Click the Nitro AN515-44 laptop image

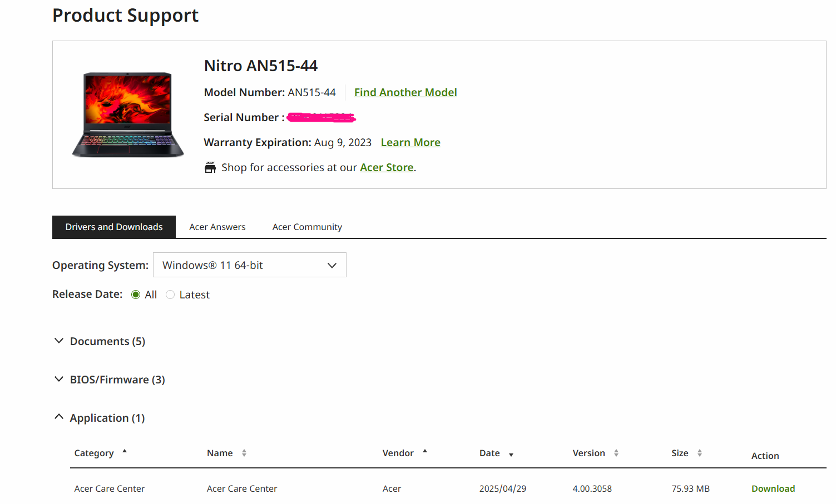(128, 114)
